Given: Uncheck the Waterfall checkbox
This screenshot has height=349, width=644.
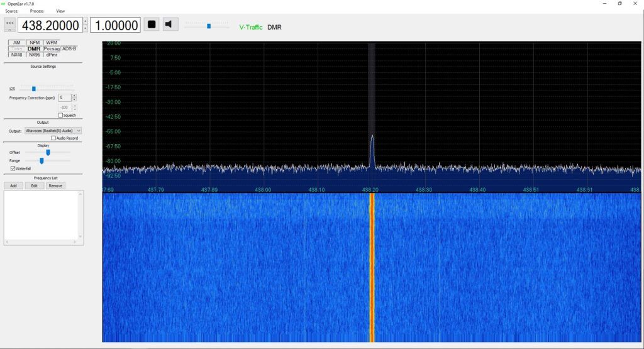Looking at the screenshot, I should [x=13, y=169].
